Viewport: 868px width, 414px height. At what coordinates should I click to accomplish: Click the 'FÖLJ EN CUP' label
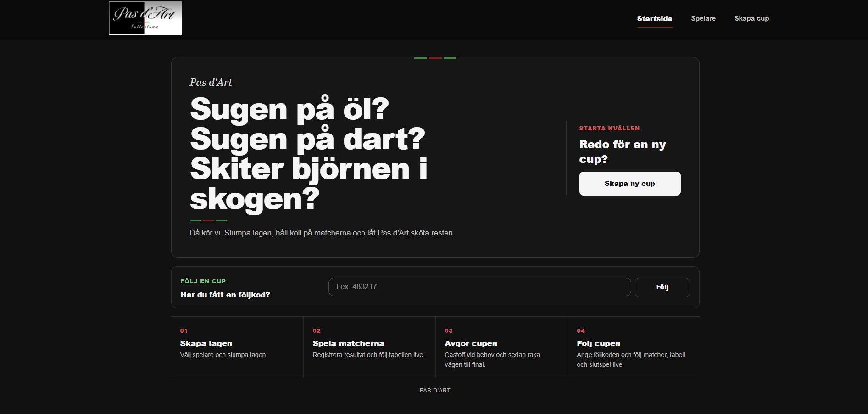(203, 281)
